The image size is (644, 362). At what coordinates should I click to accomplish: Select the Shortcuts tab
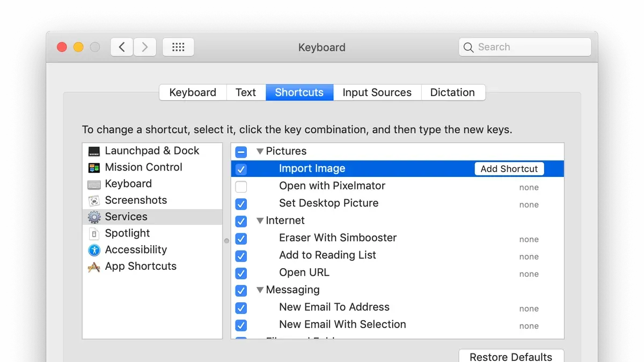[x=299, y=92]
